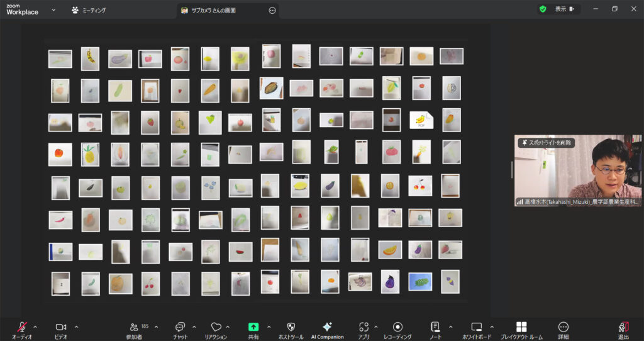The height and width of the screenshot is (341, 644).
Task: Open the リアクション heart icon
Action: coord(216,327)
